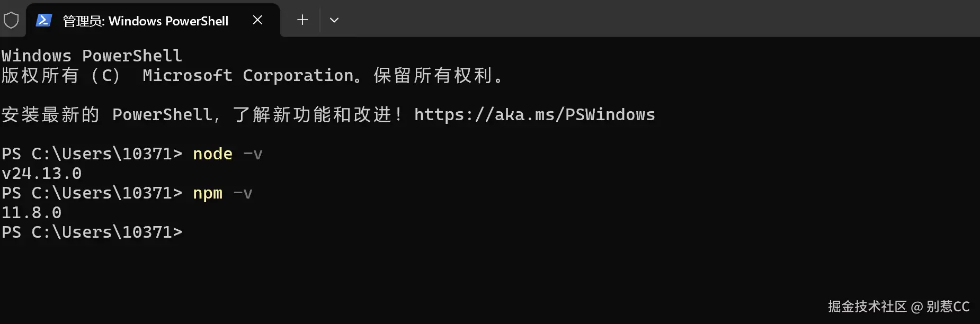Screen dimensions: 980x324
Task: Close the Windows PowerShell tab
Action: (x=257, y=20)
